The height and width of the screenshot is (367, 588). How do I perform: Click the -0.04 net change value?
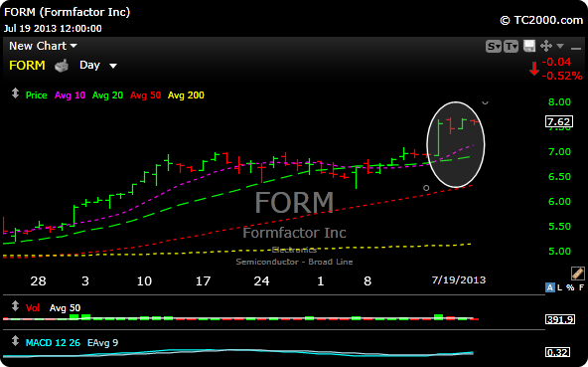[556, 62]
